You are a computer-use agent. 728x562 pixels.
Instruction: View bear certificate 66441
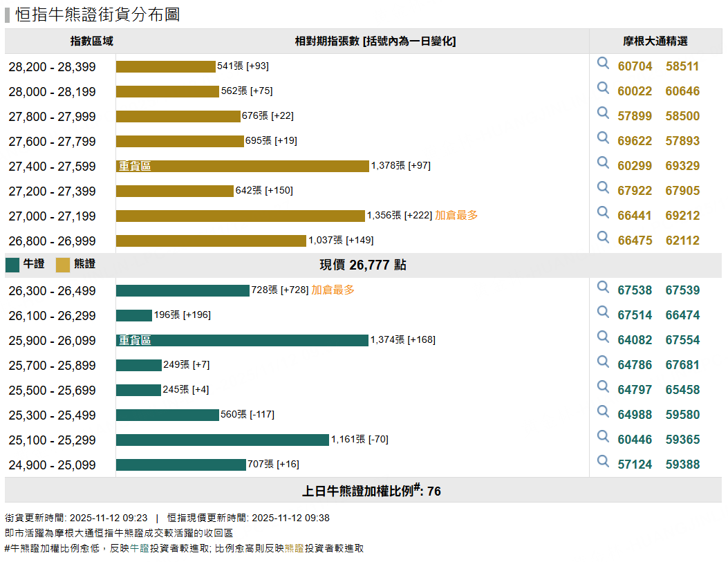click(x=635, y=216)
